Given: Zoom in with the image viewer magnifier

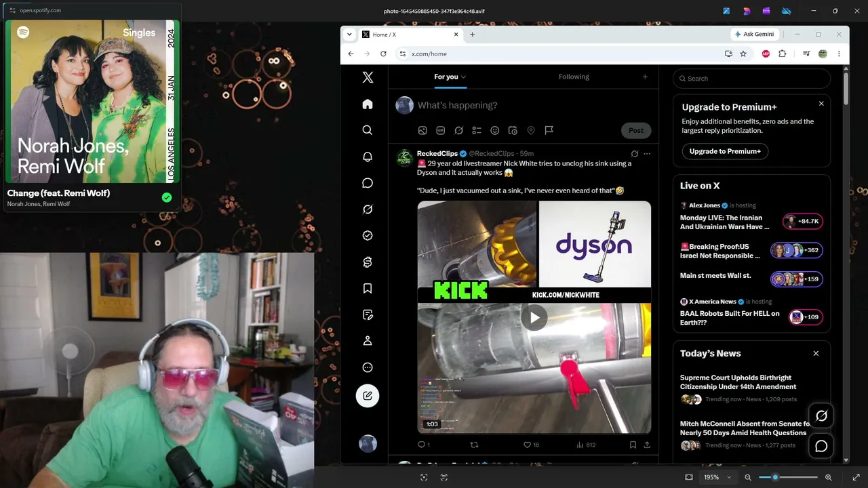Looking at the screenshot, I should [828, 477].
